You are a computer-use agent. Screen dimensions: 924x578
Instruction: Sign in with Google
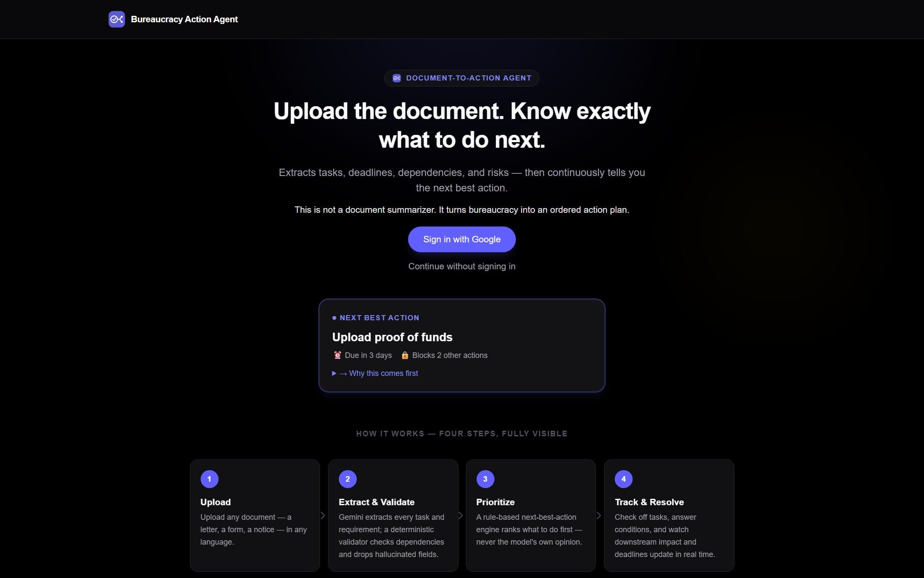pos(462,239)
